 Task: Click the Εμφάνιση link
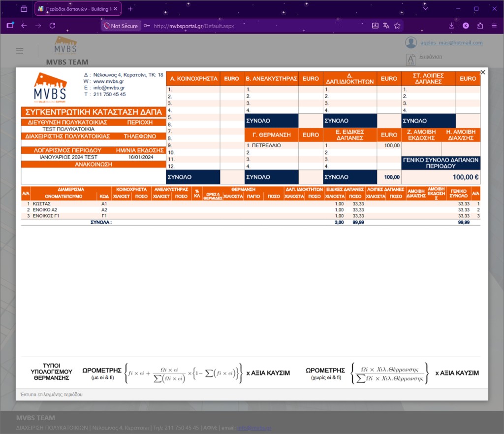[430, 57]
